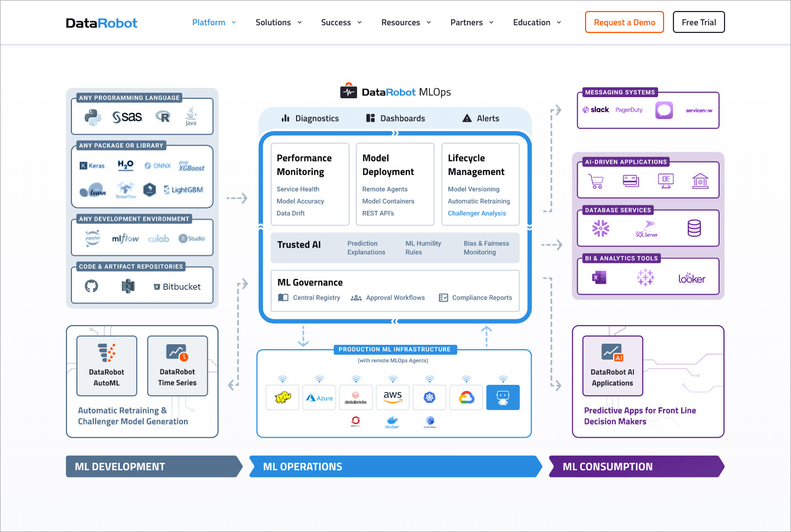Click the GitHub icon

[x=91, y=286]
